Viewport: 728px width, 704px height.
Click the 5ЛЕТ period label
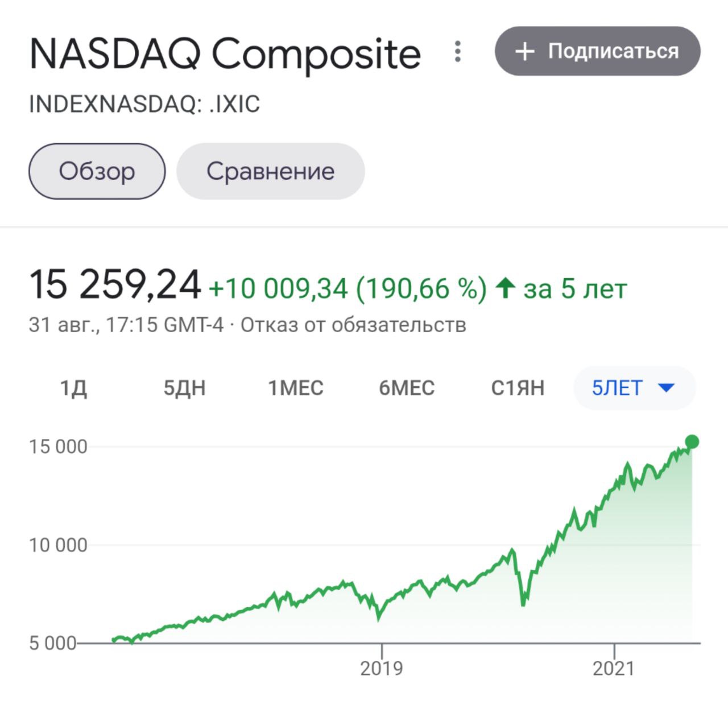coord(617,388)
